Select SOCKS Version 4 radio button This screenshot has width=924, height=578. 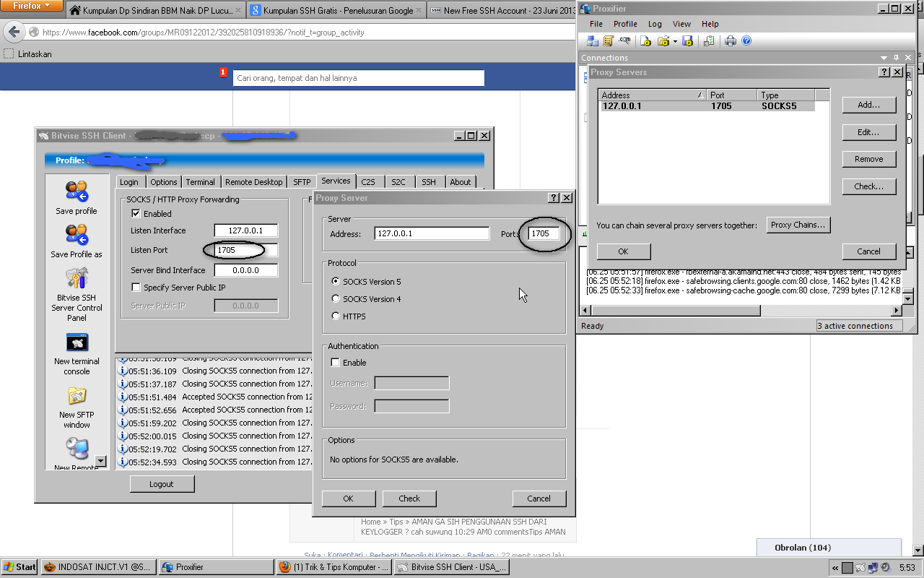(336, 299)
